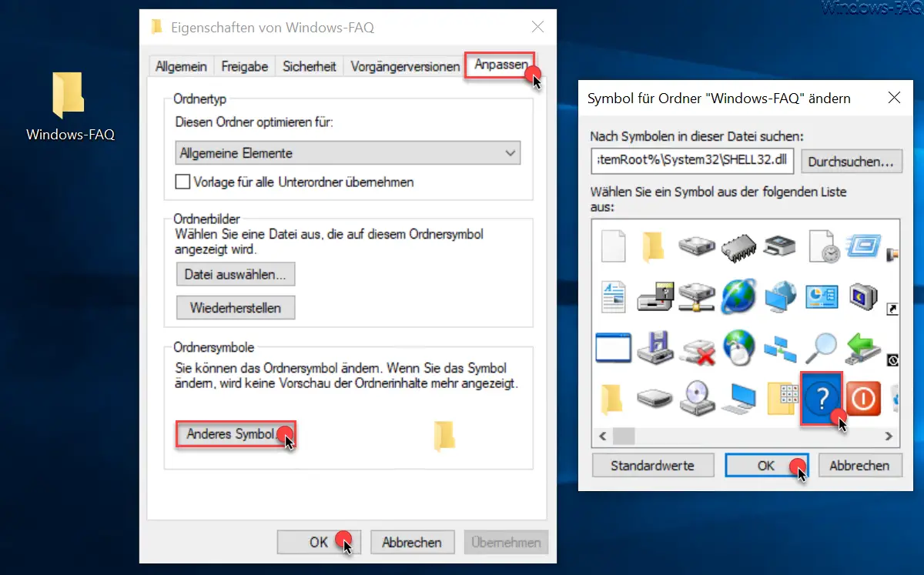Pick the text document with picture icon
924x575 pixels.
(x=613, y=296)
